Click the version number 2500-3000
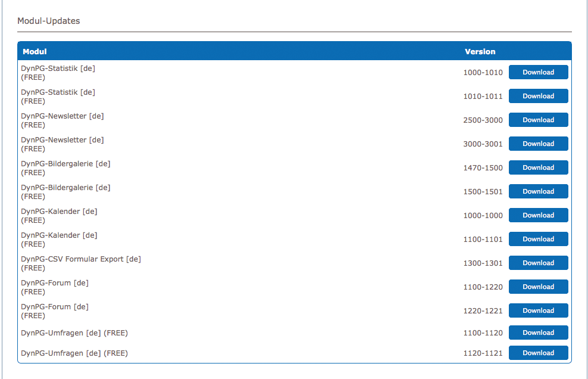This screenshot has width=588, height=379. [483, 120]
